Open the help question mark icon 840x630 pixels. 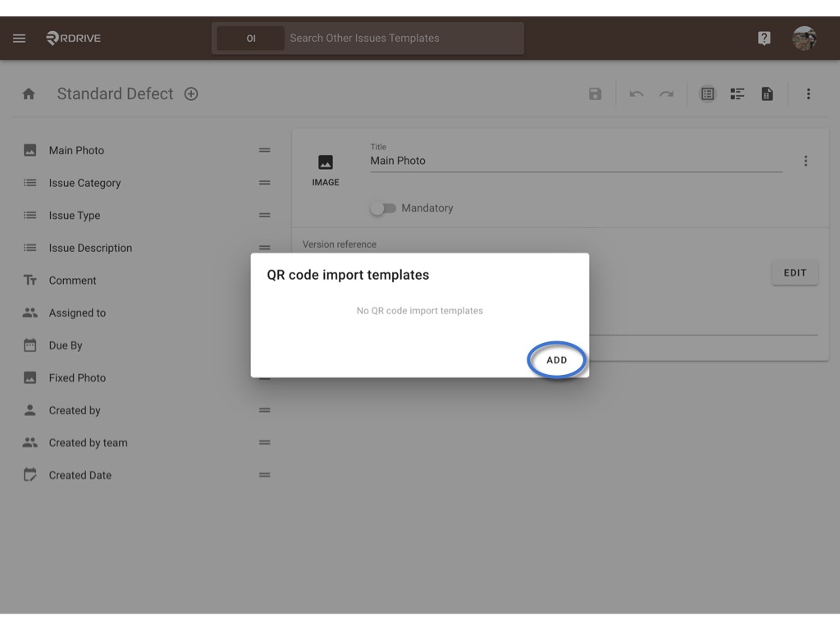point(764,38)
